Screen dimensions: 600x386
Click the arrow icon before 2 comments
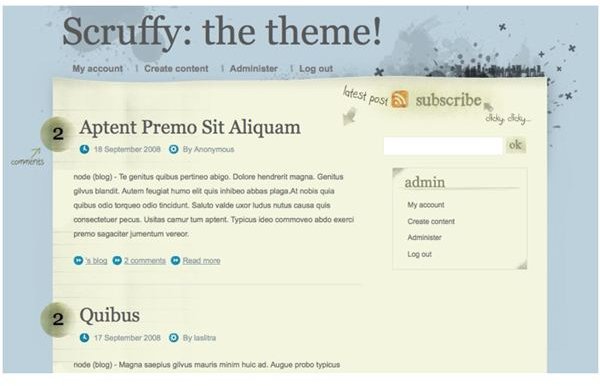(117, 261)
